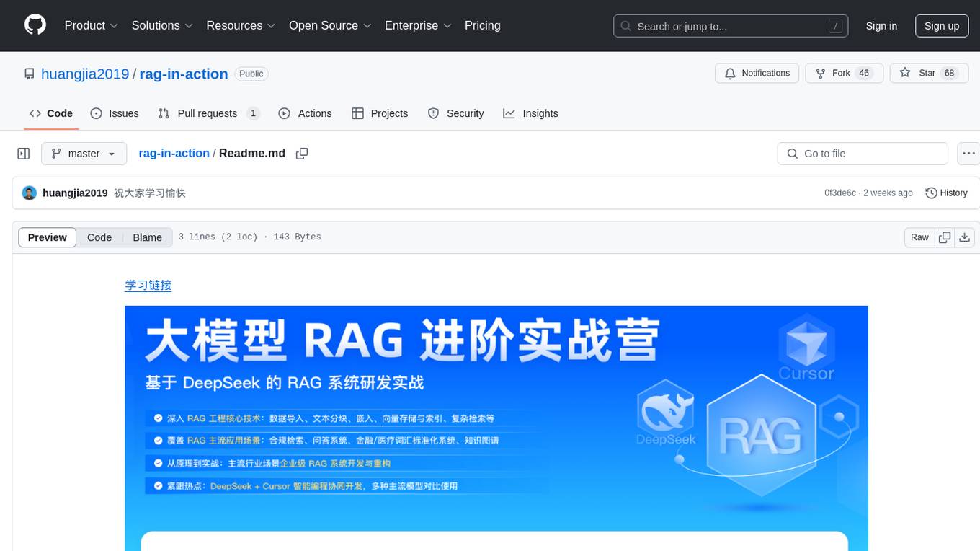Select the Blame view mode

(147, 237)
